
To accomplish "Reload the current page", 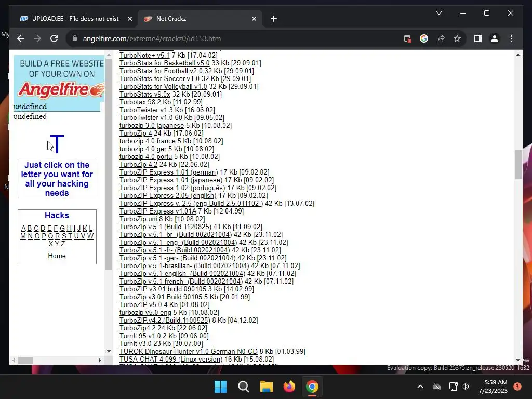I will tap(54, 38).
